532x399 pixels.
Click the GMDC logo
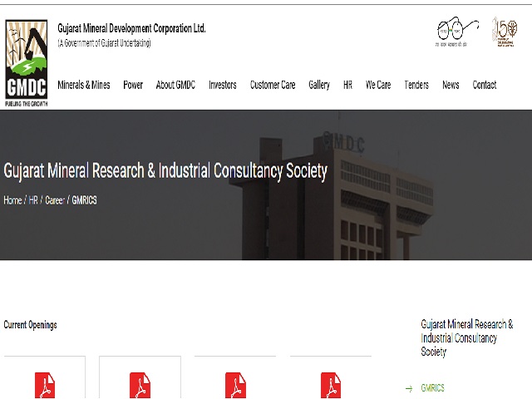[x=26, y=63]
